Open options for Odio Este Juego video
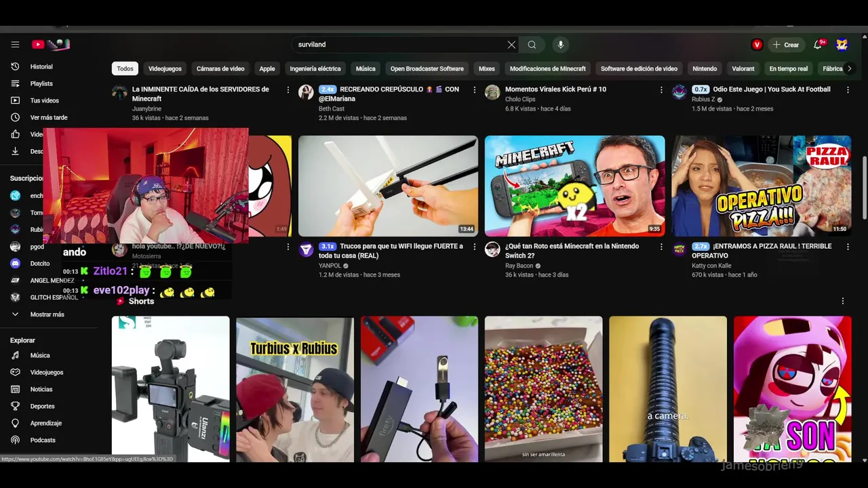Screen dimensions: 868x488 848,89
